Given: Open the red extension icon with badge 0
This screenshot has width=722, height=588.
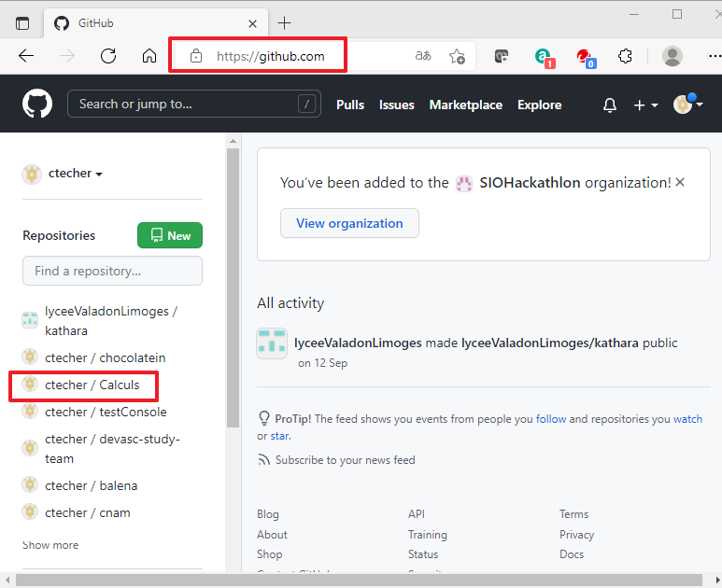Looking at the screenshot, I should click(587, 57).
